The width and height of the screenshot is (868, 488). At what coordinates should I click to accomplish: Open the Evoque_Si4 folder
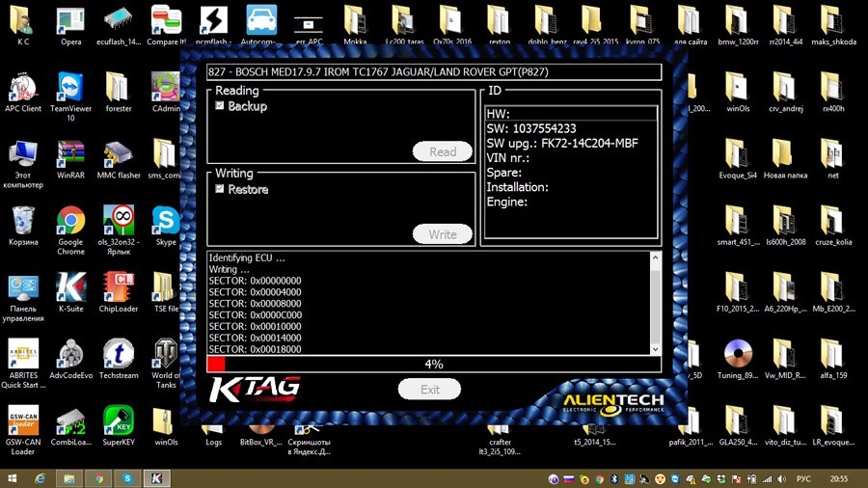(738, 159)
